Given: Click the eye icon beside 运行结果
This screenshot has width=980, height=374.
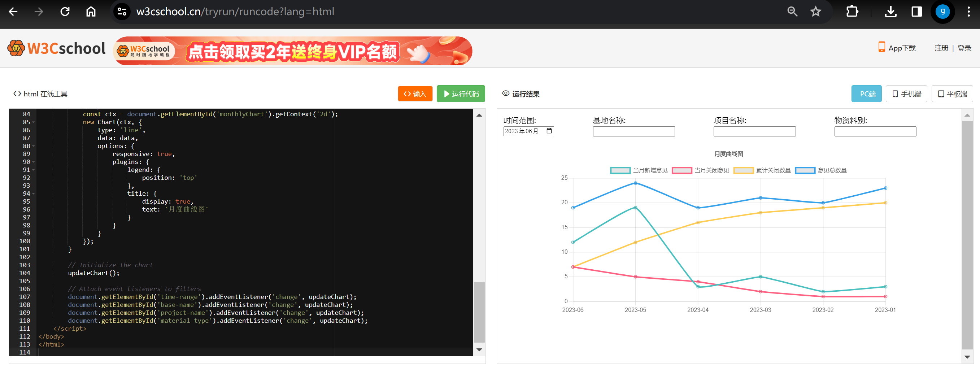Looking at the screenshot, I should tap(506, 93).
